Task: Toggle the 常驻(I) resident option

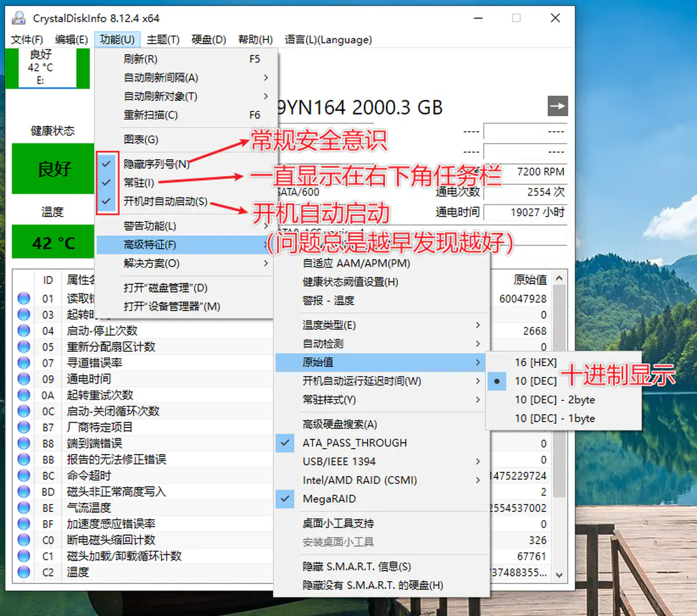Action: 184,183
